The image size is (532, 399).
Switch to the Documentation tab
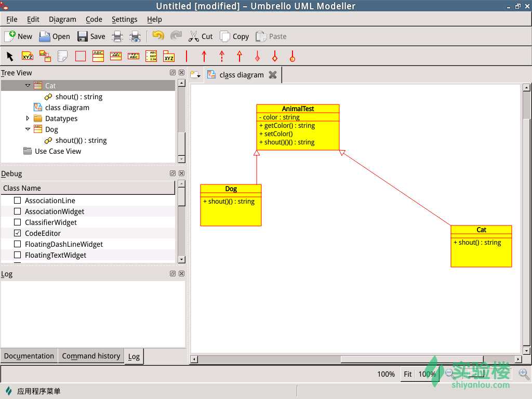coord(29,356)
